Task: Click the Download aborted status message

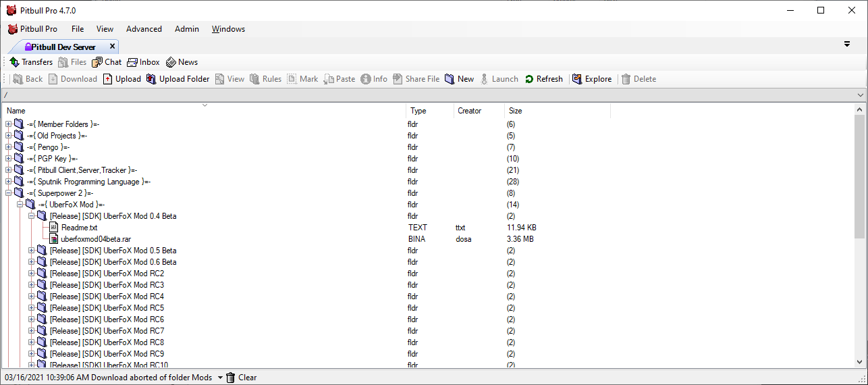Action: tap(109, 378)
